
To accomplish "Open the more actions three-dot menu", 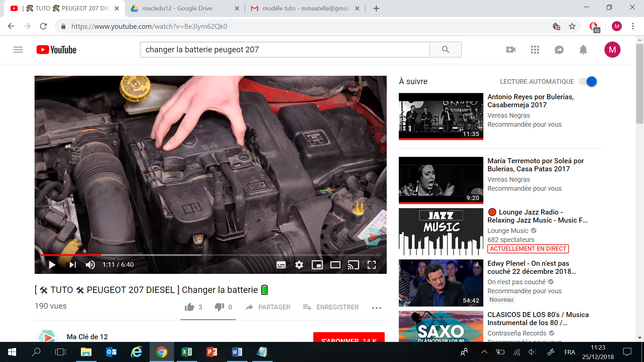I will pyautogui.click(x=377, y=308).
